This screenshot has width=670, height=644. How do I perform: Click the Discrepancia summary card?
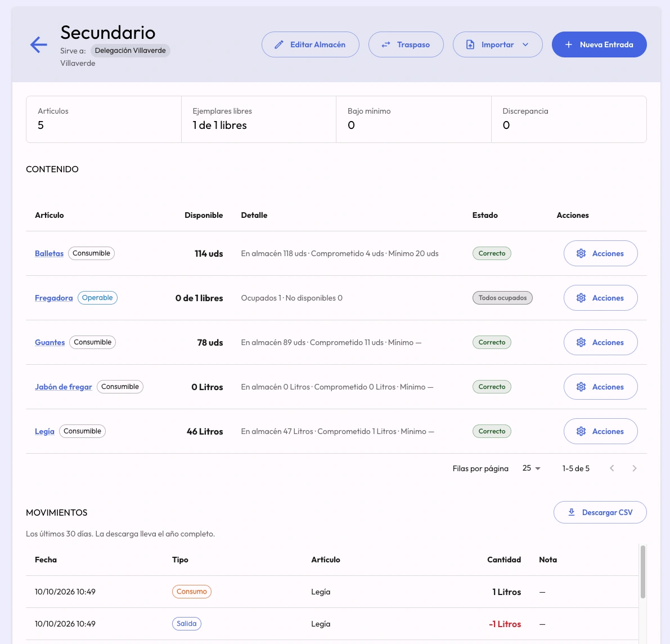tap(569, 119)
